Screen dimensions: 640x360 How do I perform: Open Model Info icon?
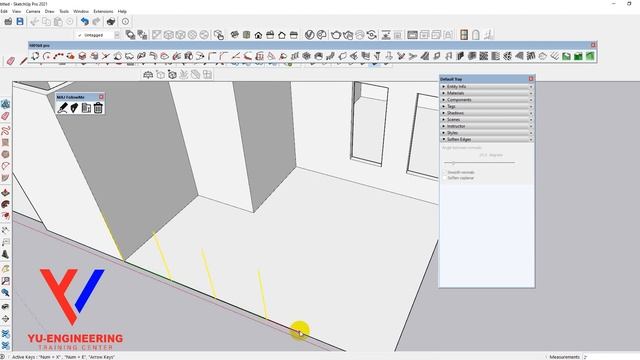[125, 21]
